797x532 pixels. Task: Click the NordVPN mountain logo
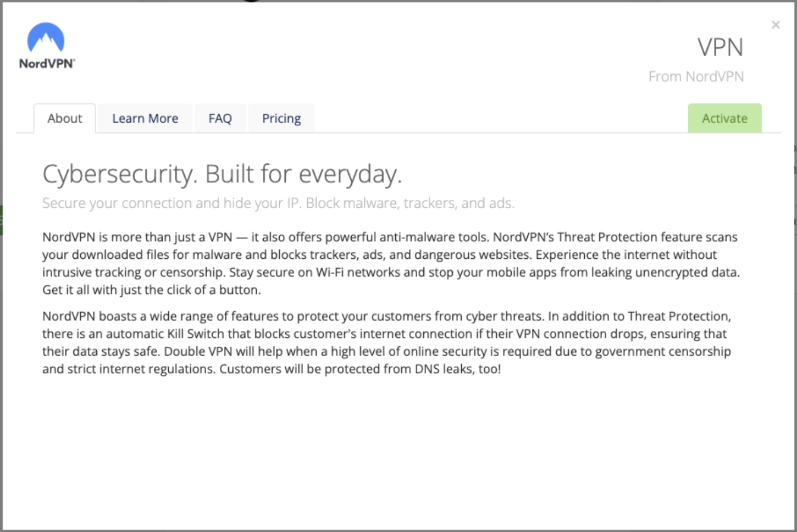pos(47,46)
